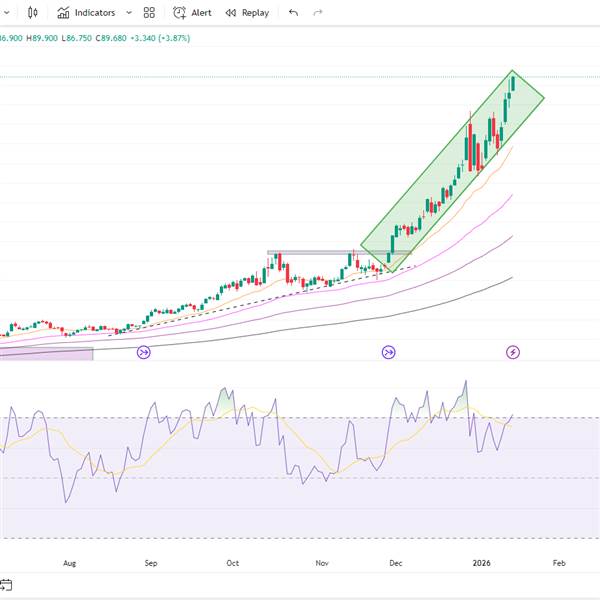Open the lightning bolt marker near January
This screenshot has height=600, width=600.
[x=513, y=352]
